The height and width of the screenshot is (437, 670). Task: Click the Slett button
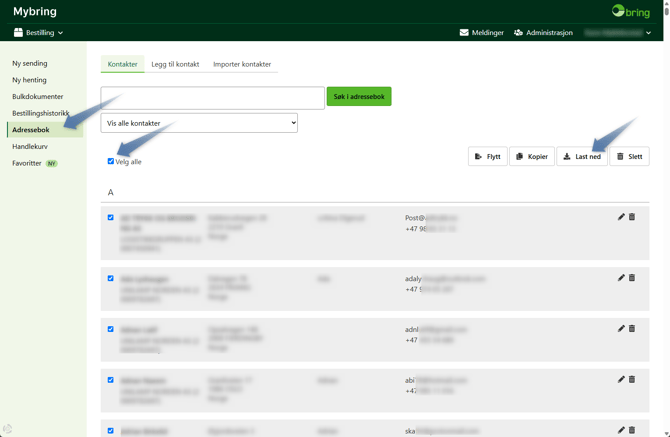coord(629,156)
